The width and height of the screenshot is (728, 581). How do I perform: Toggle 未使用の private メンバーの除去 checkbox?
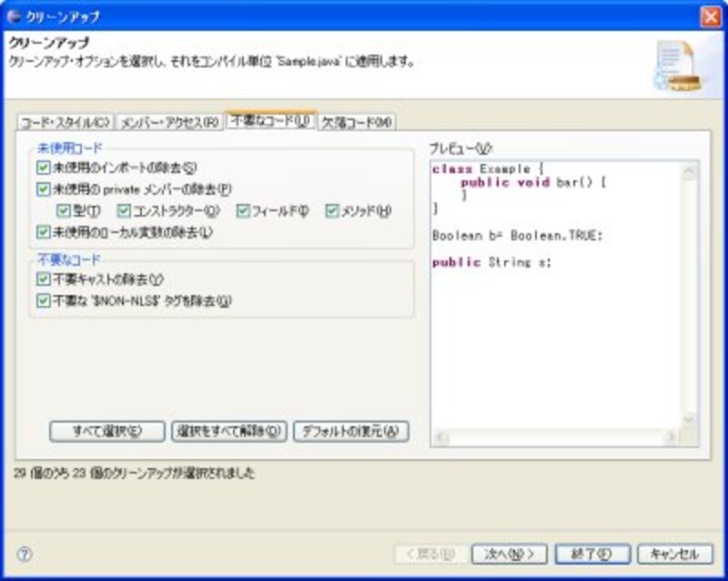pyautogui.click(x=43, y=189)
